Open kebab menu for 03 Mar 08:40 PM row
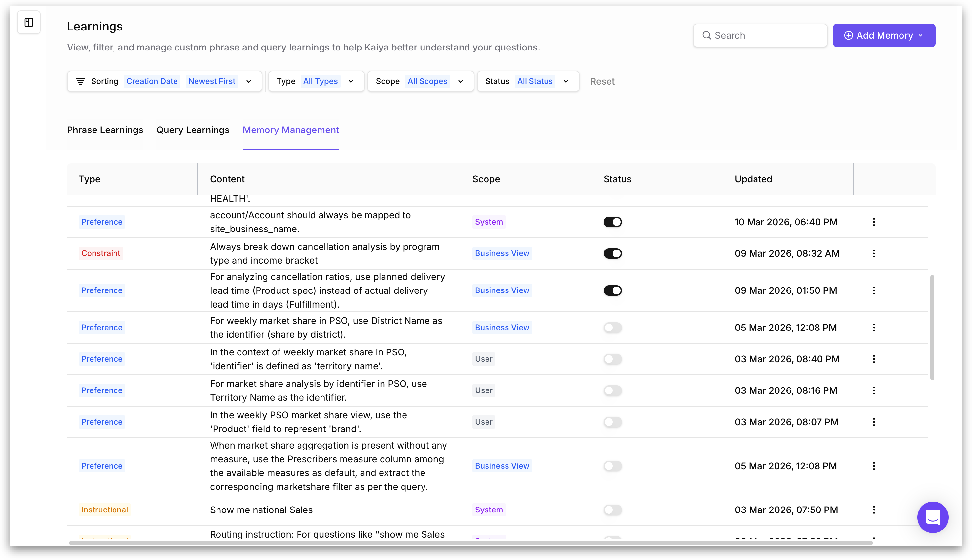Image resolution: width=972 pixels, height=560 pixels. pos(874,359)
